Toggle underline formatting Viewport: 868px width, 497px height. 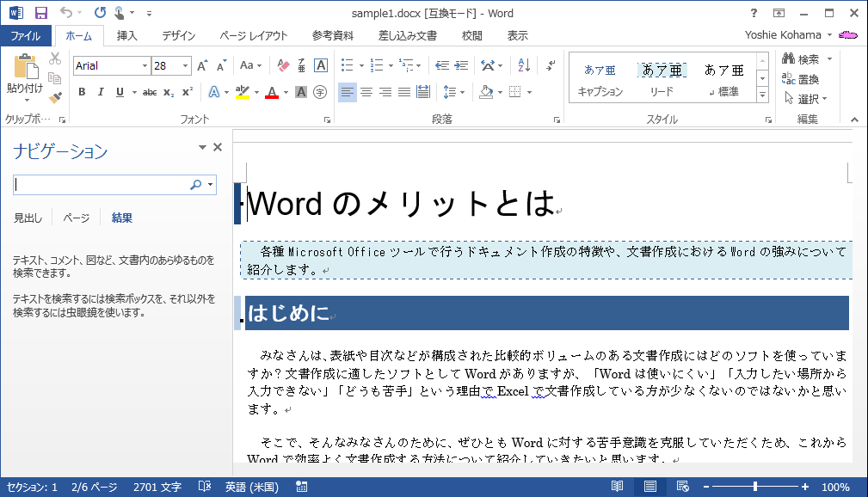click(120, 92)
